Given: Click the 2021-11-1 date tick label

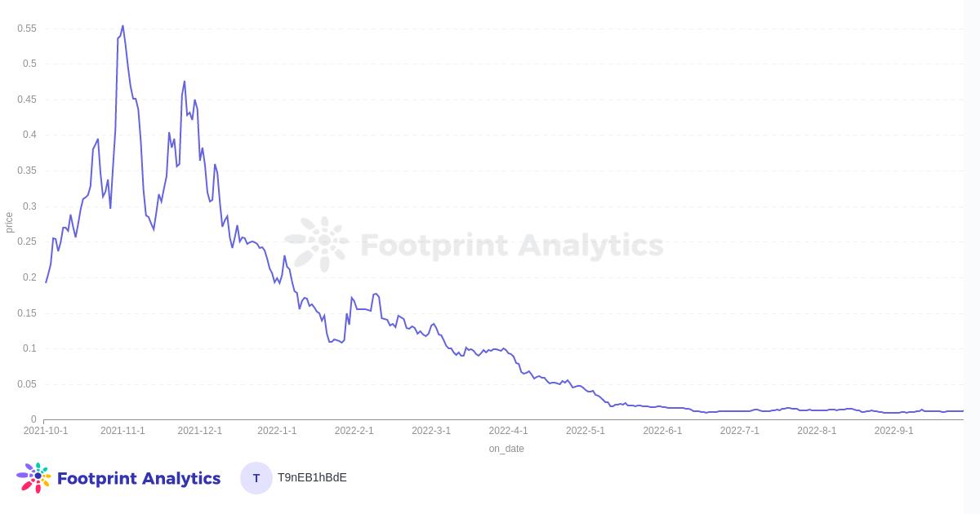Looking at the screenshot, I should point(122,431).
